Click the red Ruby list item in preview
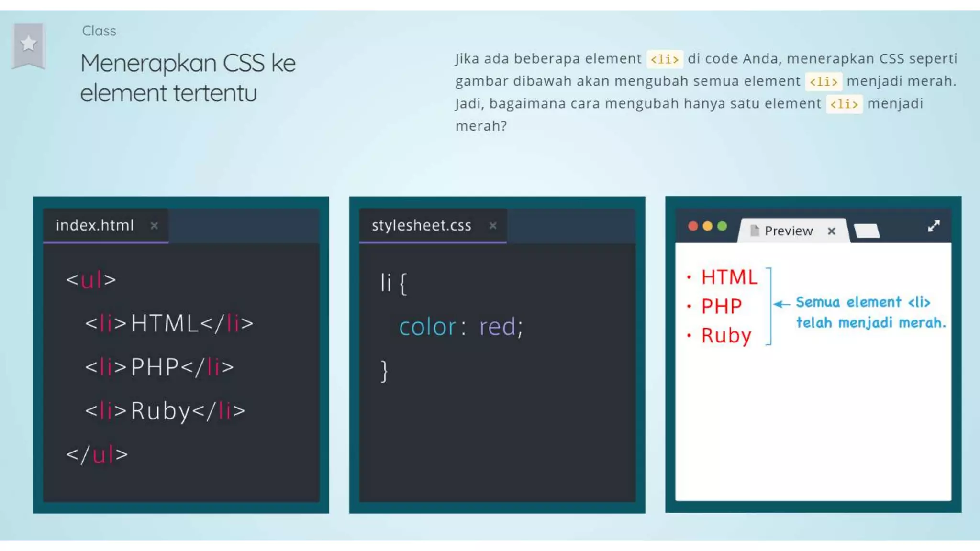This screenshot has width=980, height=551. pos(726,336)
